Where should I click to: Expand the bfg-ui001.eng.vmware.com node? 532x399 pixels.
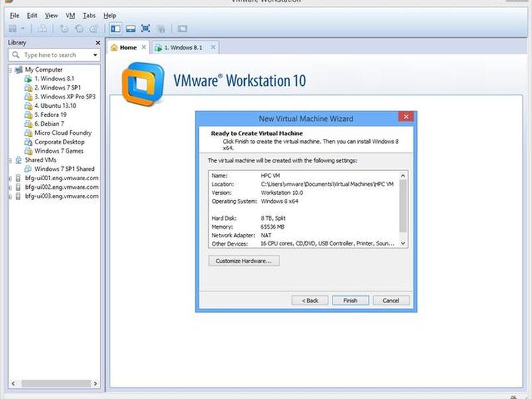(10, 178)
